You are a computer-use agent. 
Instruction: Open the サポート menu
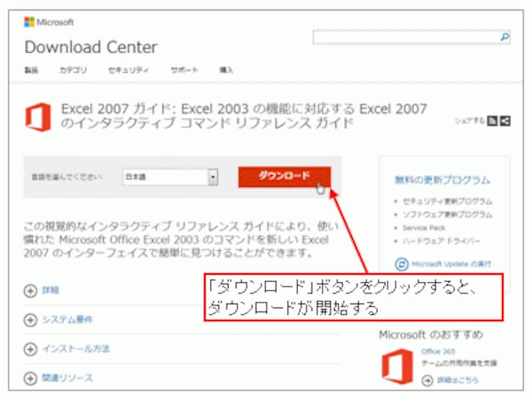184,70
